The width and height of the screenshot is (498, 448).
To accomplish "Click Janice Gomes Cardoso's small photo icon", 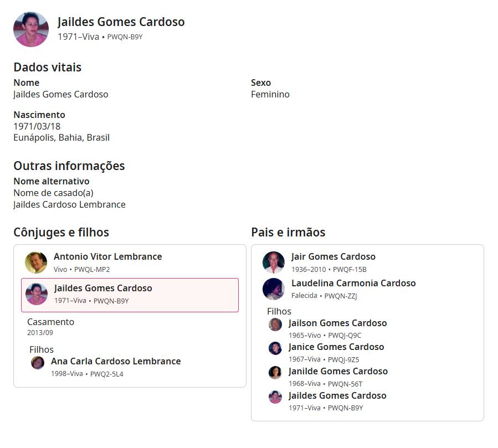I will coord(275,348).
